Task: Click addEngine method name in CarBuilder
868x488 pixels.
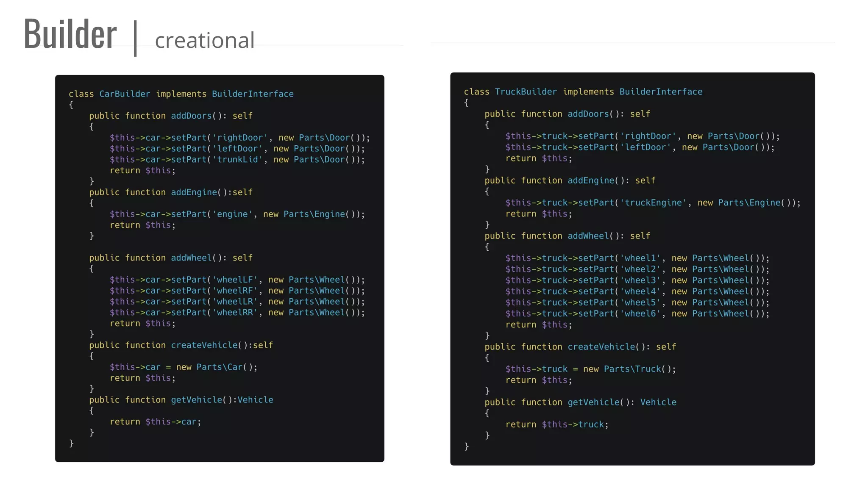Action: [x=194, y=192]
